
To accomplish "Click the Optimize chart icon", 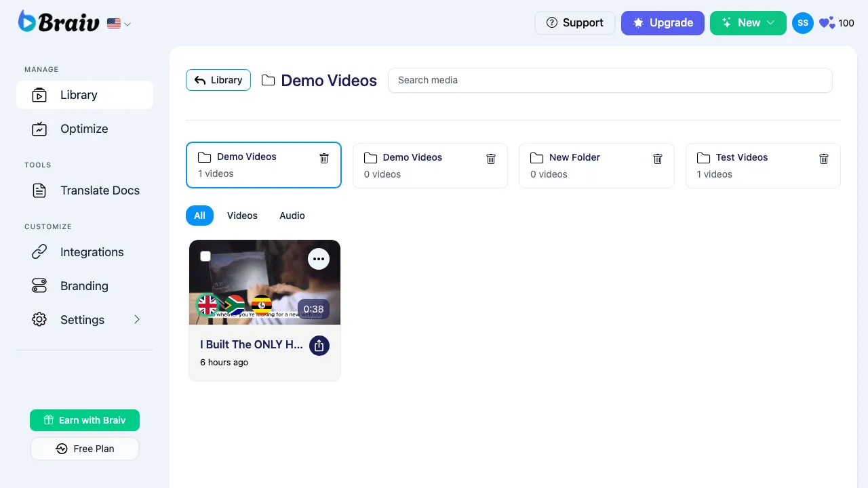I will coord(39,129).
